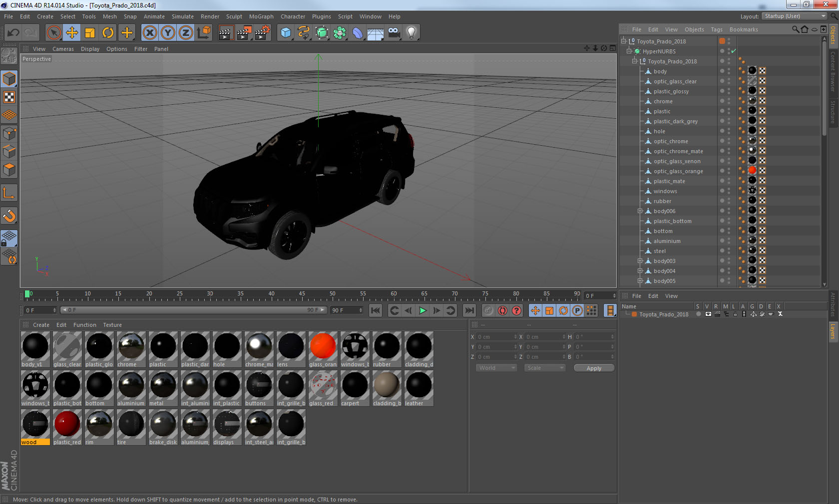The height and width of the screenshot is (504, 839).
Task: Open the Layout dropdown Startup (User)
Action: click(795, 16)
